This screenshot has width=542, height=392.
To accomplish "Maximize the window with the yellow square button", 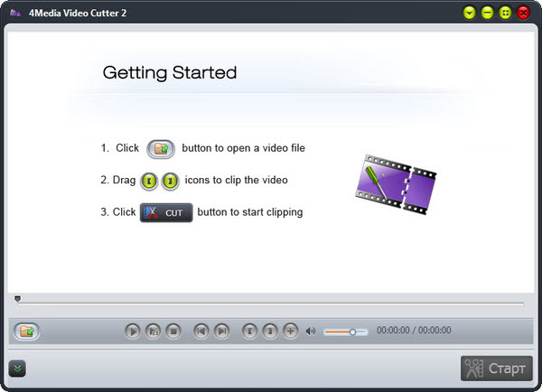I will 505,13.
